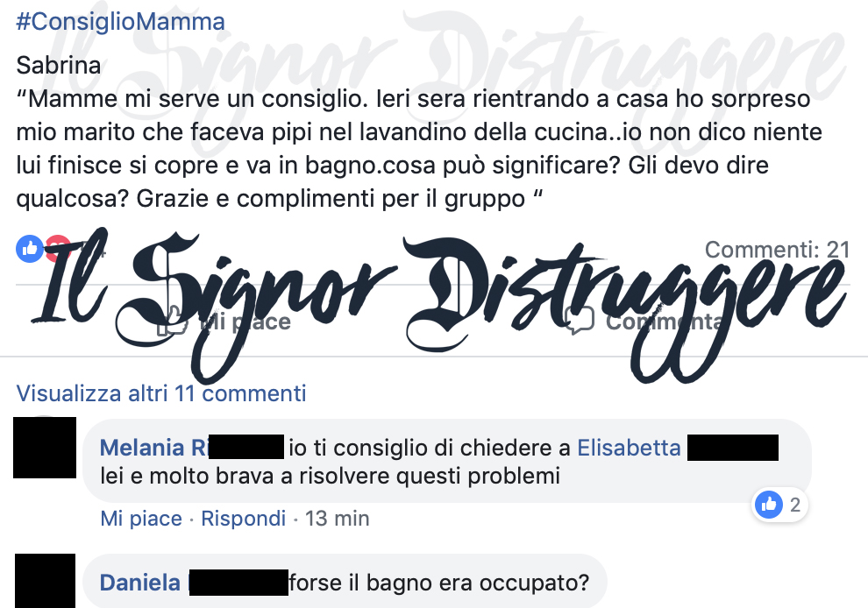Open the #ConsiglioMamma hashtag

pos(120,22)
